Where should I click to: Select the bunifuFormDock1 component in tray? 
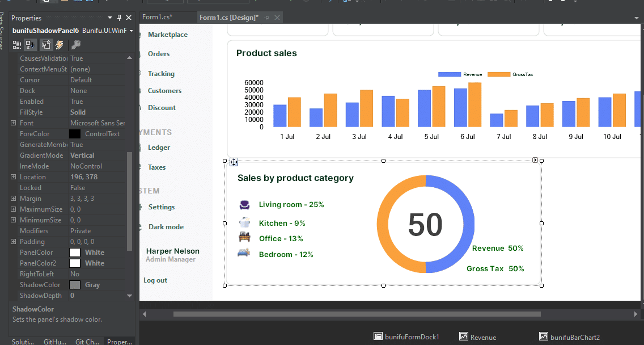406,337
